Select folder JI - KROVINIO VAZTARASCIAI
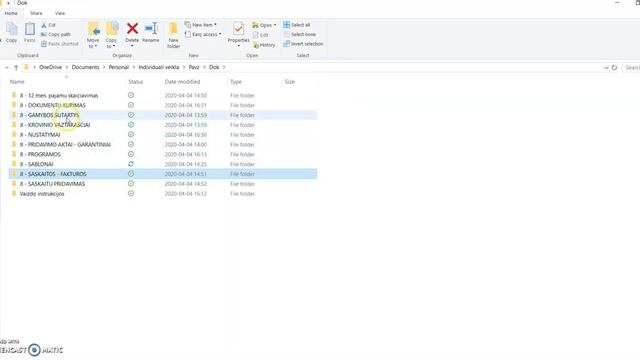The image size is (640, 360). pyautogui.click(x=55, y=125)
